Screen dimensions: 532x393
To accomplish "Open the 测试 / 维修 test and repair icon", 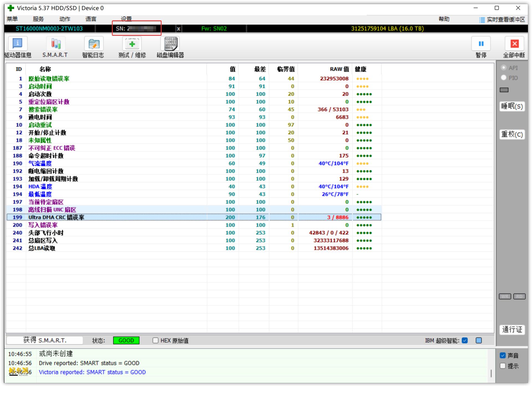I will (x=132, y=44).
